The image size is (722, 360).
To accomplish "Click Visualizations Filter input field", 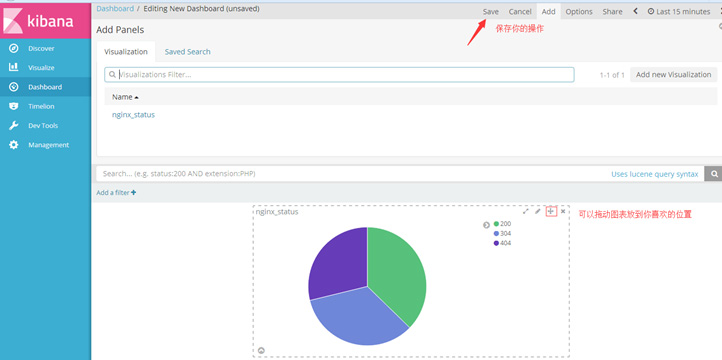I will pyautogui.click(x=339, y=75).
